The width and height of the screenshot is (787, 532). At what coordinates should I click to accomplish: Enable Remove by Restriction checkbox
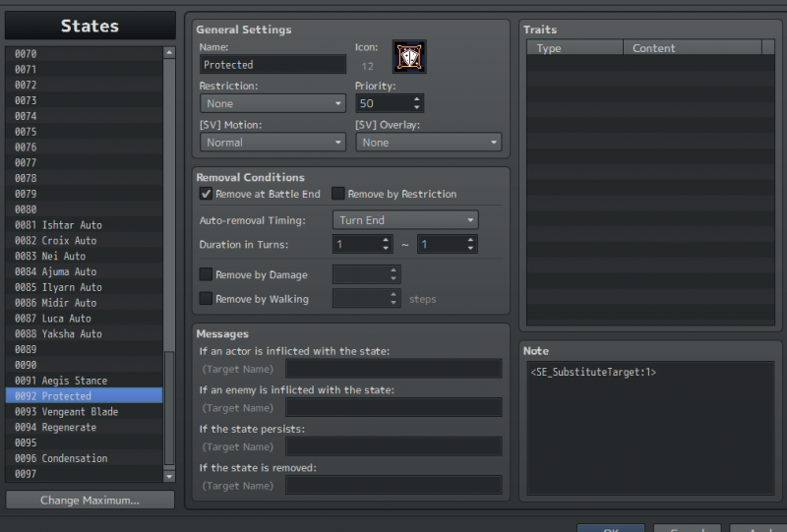point(338,194)
